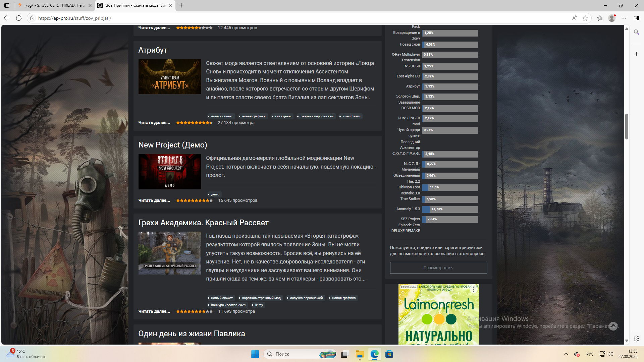Open the Read Aloud icon in the address bar
Screen dimensions: 644x362
[575, 18]
